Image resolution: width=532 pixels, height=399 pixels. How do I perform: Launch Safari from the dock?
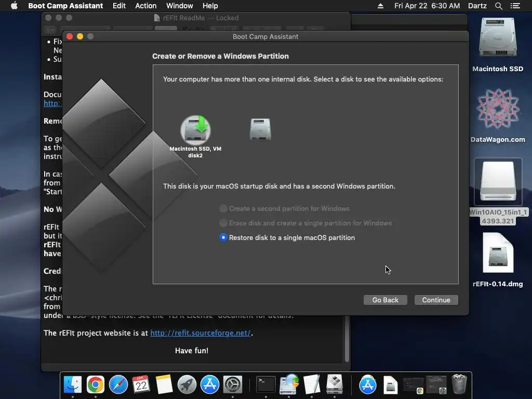[118, 384]
